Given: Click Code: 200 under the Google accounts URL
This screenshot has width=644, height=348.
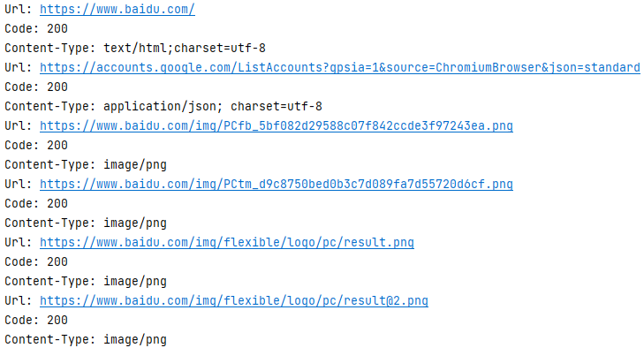Looking at the screenshot, I should click(x=36, y=87).
